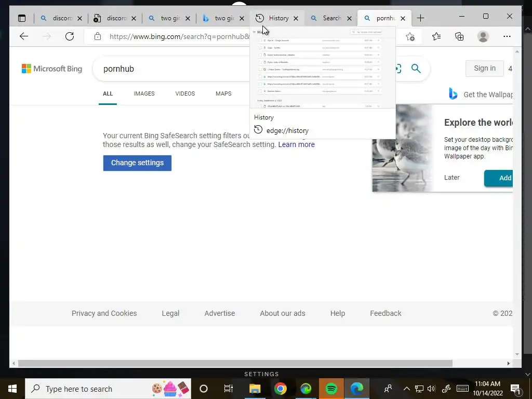This screenshot has height=399, width=532.
Task: Close the first discord tab
Action: [x=79, y=18]
